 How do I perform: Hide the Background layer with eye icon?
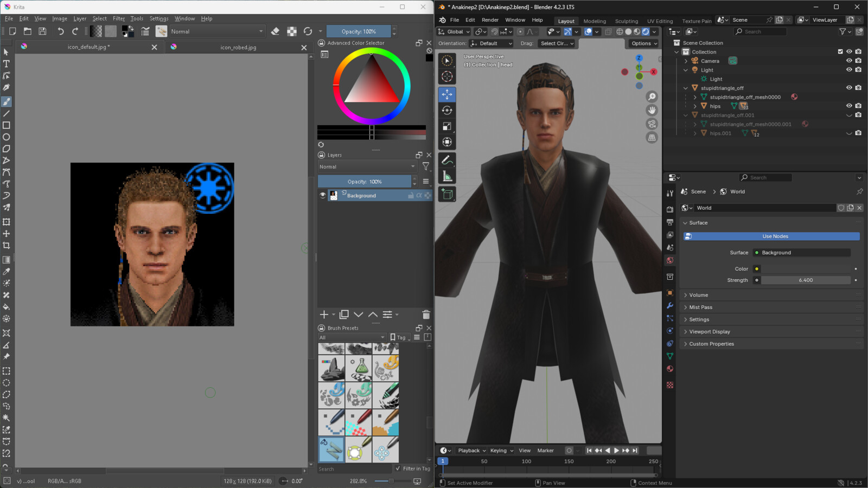point(323,196)
